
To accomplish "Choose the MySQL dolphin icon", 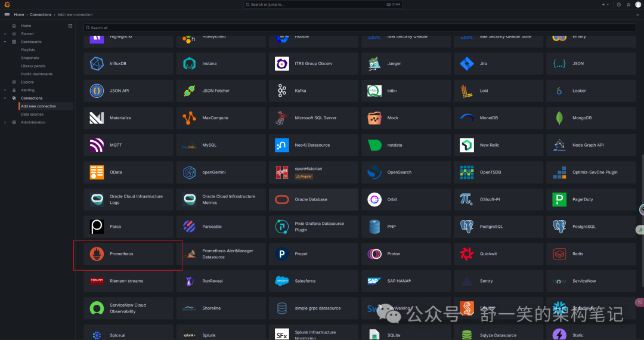I will click(x=190, y=145).
